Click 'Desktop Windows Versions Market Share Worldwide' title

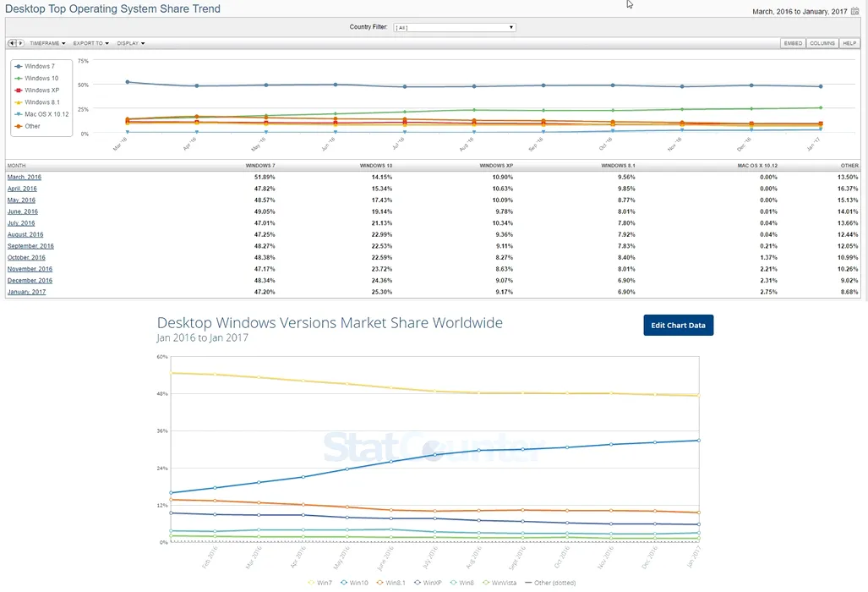point(330,323)
